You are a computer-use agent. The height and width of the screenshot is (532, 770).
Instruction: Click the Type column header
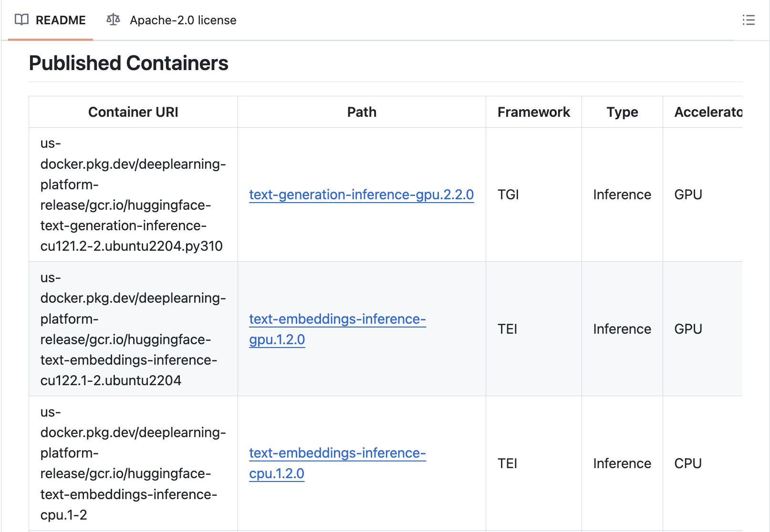click(622, 112)
